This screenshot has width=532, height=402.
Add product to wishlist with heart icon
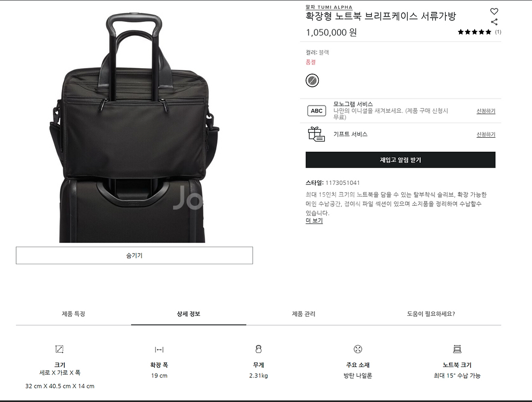pos(494,11)
